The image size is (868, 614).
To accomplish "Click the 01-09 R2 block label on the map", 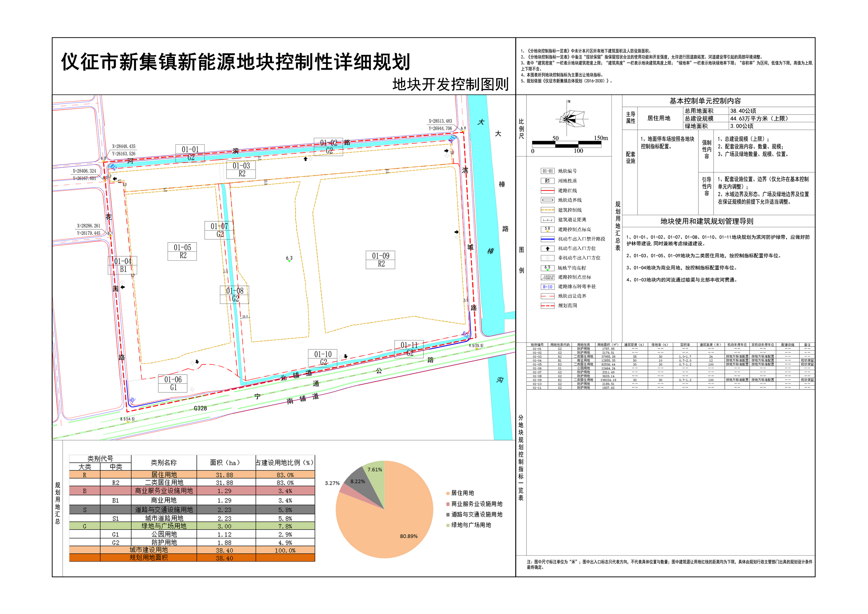I will pos(381,260).
